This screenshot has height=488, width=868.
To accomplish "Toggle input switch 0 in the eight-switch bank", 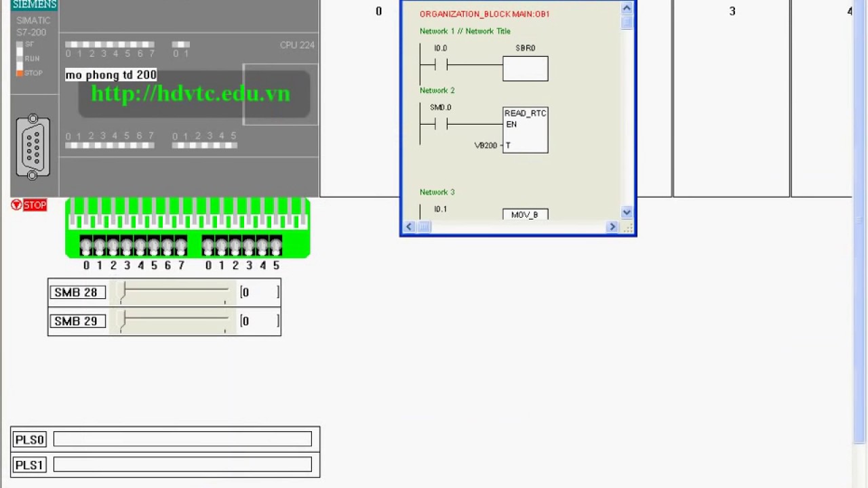I will [86, 245].
